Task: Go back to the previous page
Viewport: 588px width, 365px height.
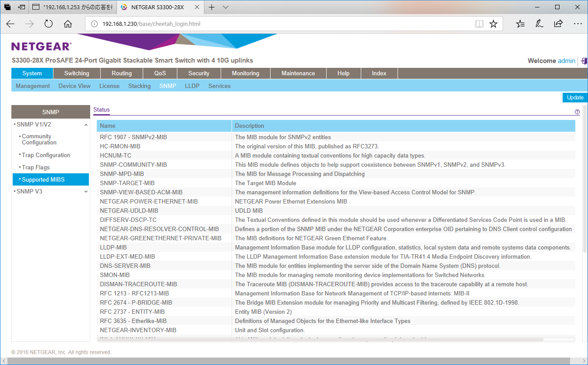Action: 11,24
